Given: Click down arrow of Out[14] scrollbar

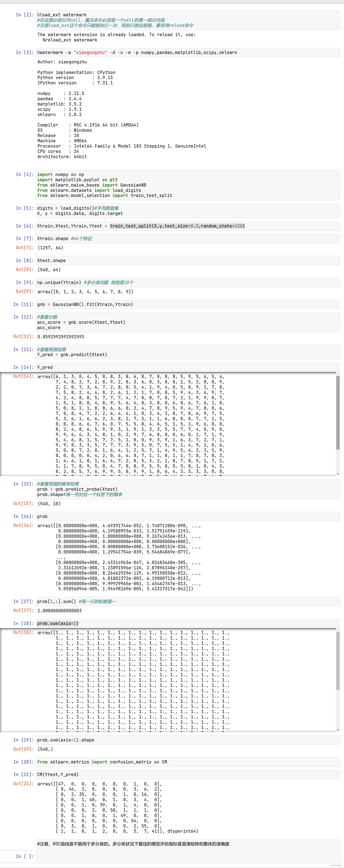Looking at the screenshot, I should [338, 474].
